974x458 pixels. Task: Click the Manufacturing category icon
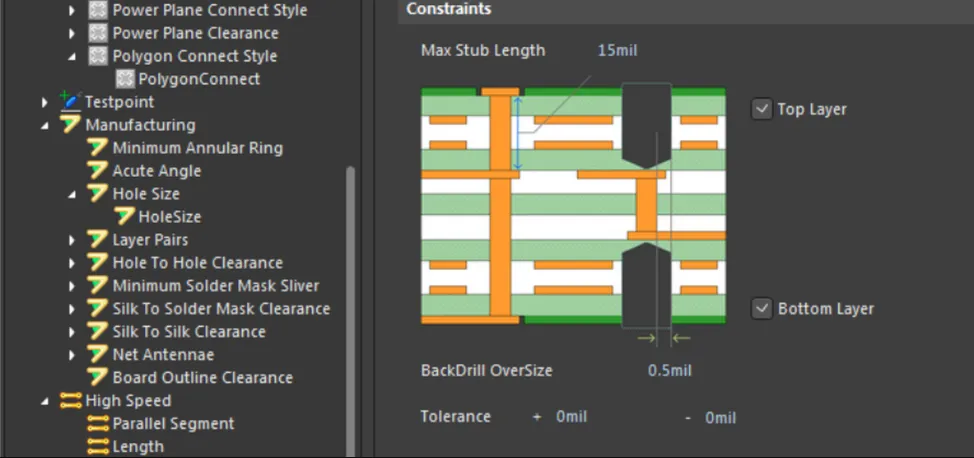pos(70,124)
